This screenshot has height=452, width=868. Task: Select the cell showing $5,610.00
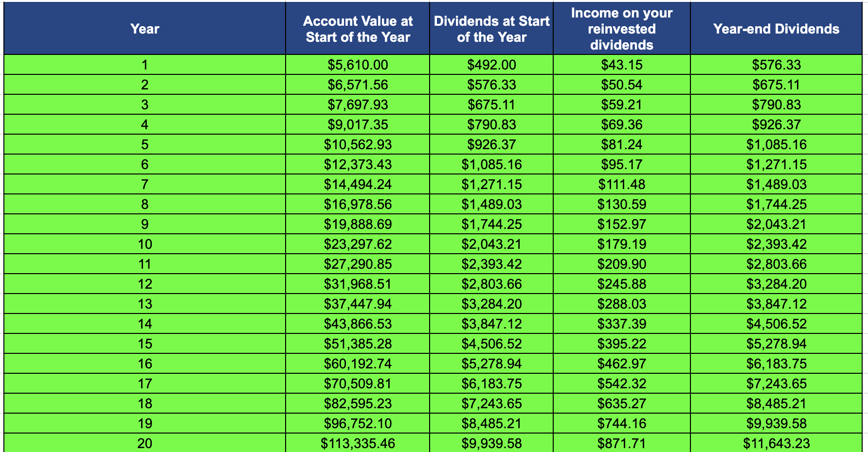tap(358, 65)
